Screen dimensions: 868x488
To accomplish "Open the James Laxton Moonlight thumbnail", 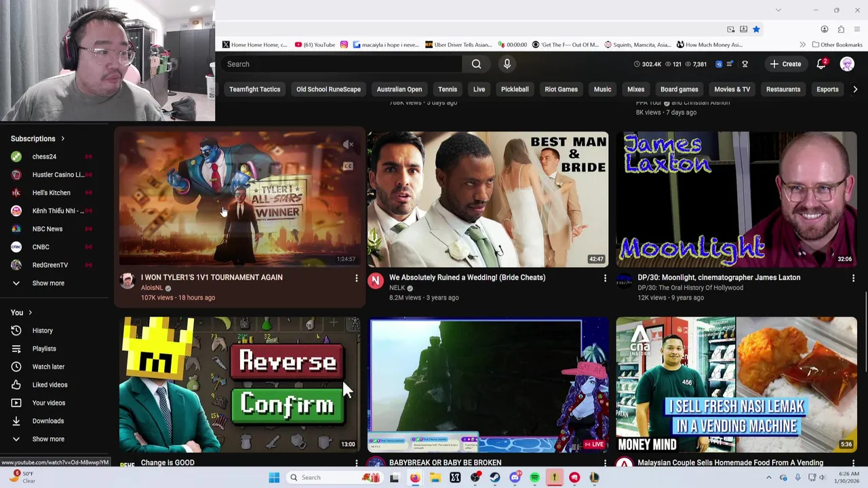I will click(x=736, y=199).
